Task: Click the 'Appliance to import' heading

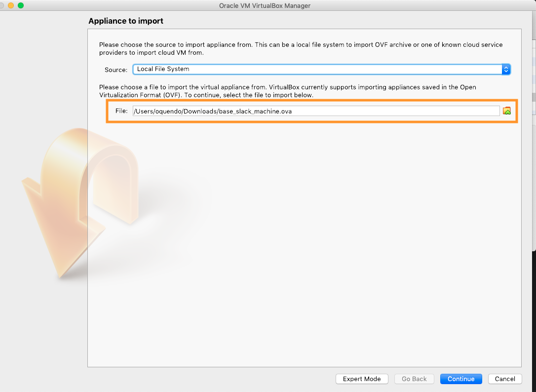Action: [126, 21]
